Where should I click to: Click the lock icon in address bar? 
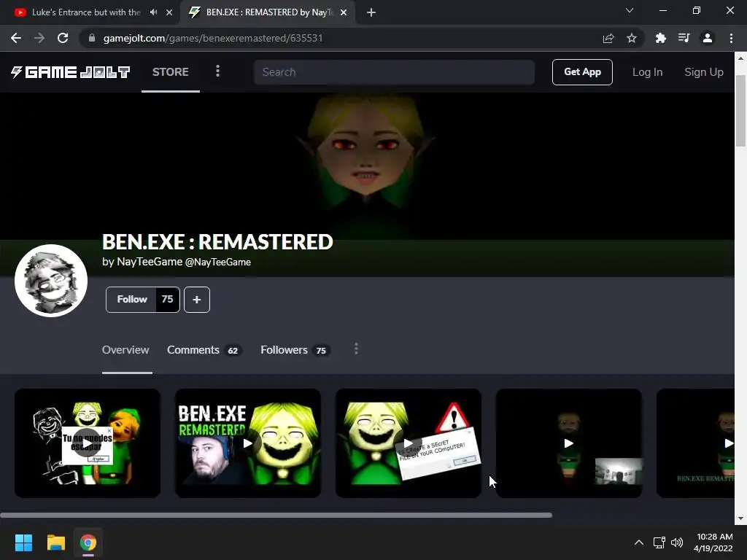(x=92, y=38)
